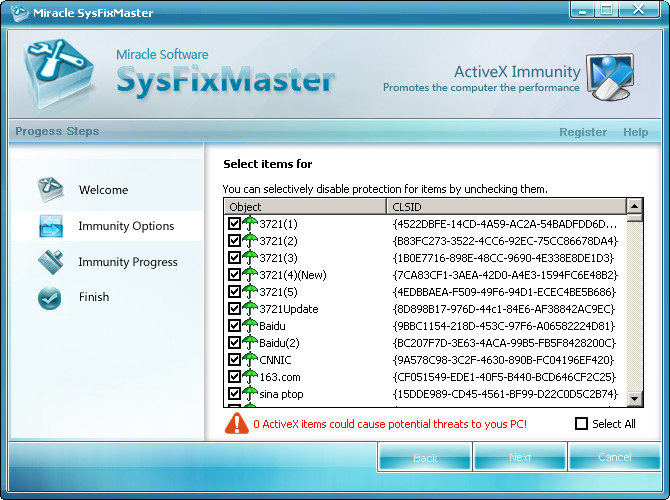670x500 pixels.
Task: Uncheck the 3721Update checkbox
Action: (x=234, y=309)
